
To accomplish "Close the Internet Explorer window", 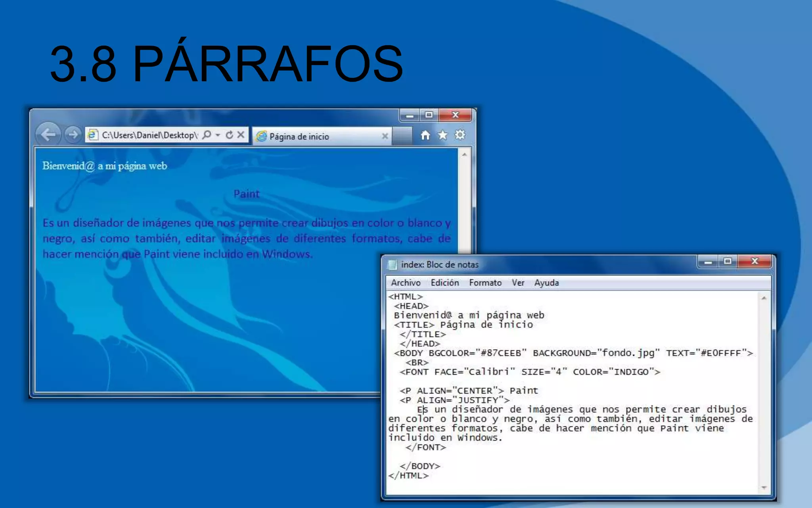I will point(455,115).
